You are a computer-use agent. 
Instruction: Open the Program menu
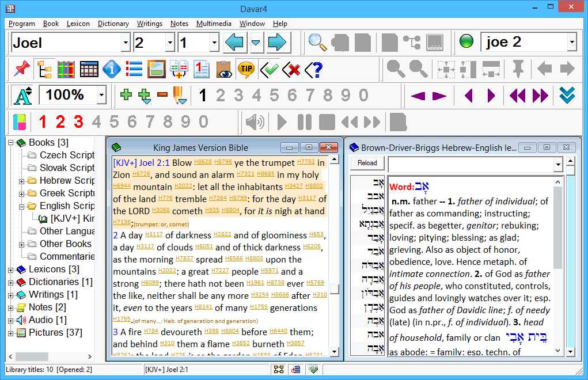(22, 24)
